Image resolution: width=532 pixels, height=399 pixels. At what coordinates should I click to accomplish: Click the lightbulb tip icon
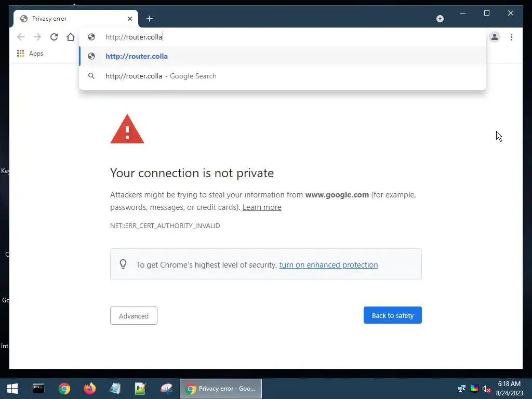[123, 264]
